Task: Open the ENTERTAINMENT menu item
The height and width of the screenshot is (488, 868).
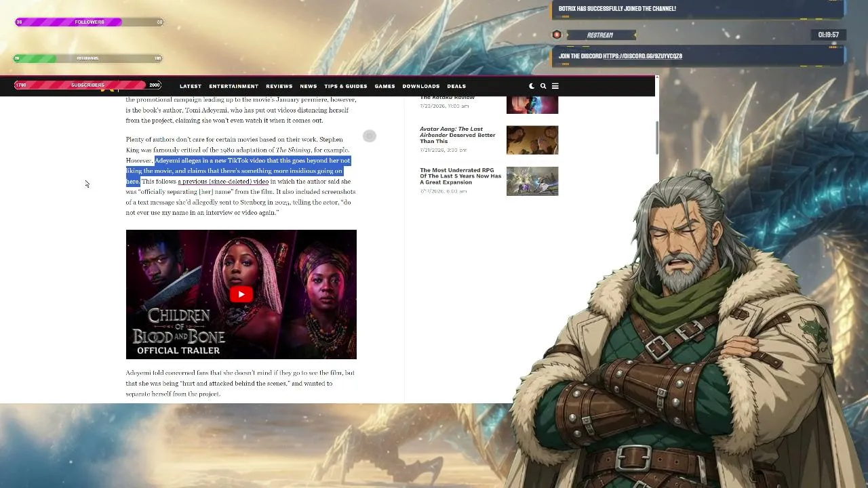Action: click(234, 86)
